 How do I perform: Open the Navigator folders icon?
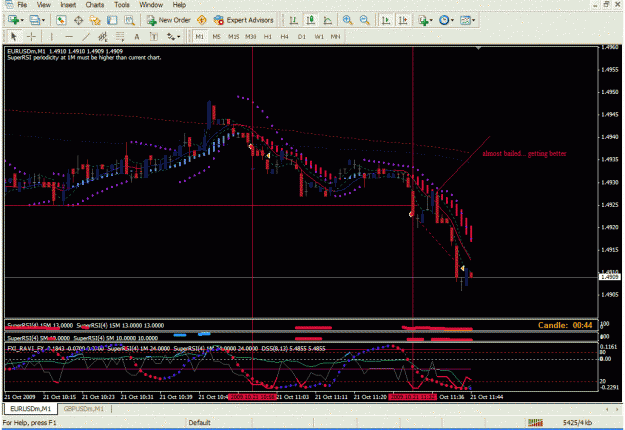click(95, 20)
